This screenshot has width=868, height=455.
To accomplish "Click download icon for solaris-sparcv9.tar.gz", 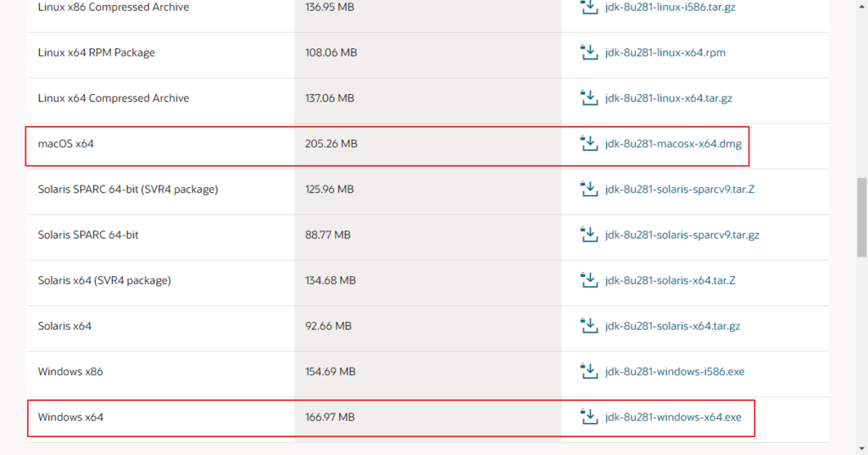I will click(589, 235).
